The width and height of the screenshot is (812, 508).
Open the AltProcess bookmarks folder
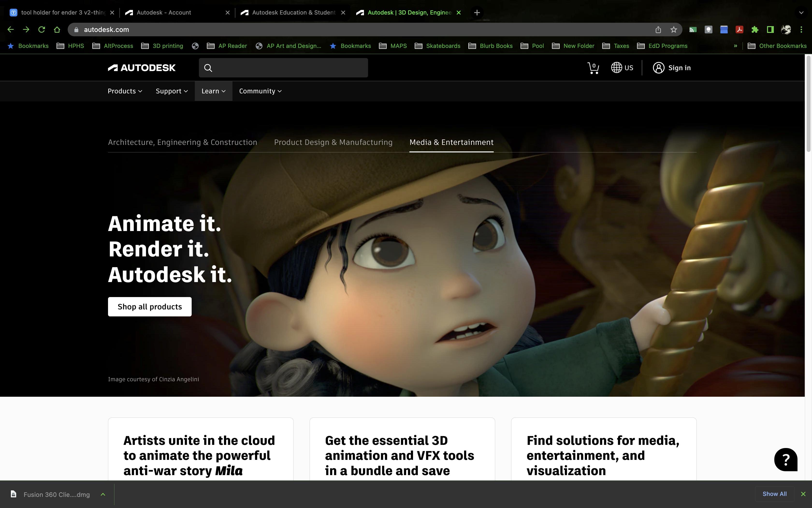click(112, 46)
